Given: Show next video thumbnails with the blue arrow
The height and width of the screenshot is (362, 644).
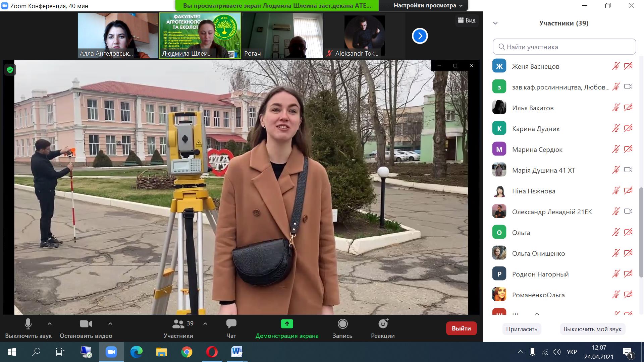Looking at the screenshot, I should tap(420, 36).
